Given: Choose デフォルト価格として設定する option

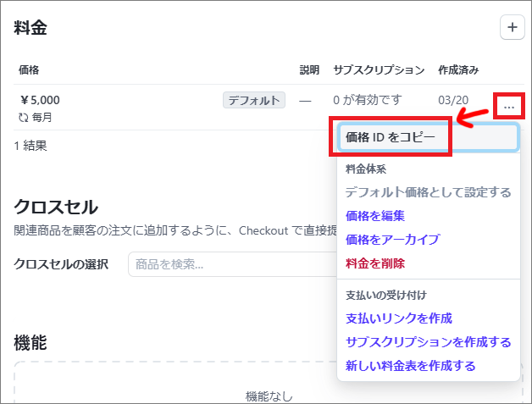Looking at the screenshot, I should point(428,192).
